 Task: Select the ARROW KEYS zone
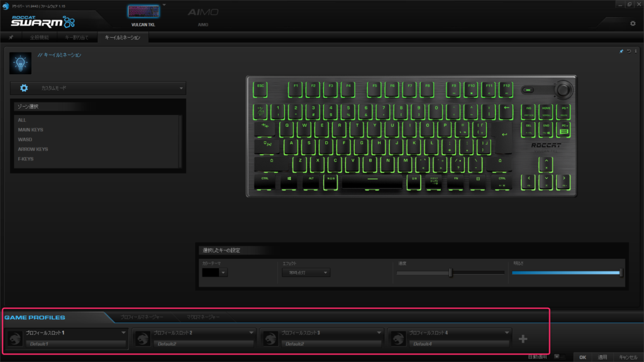pos(33,150)
